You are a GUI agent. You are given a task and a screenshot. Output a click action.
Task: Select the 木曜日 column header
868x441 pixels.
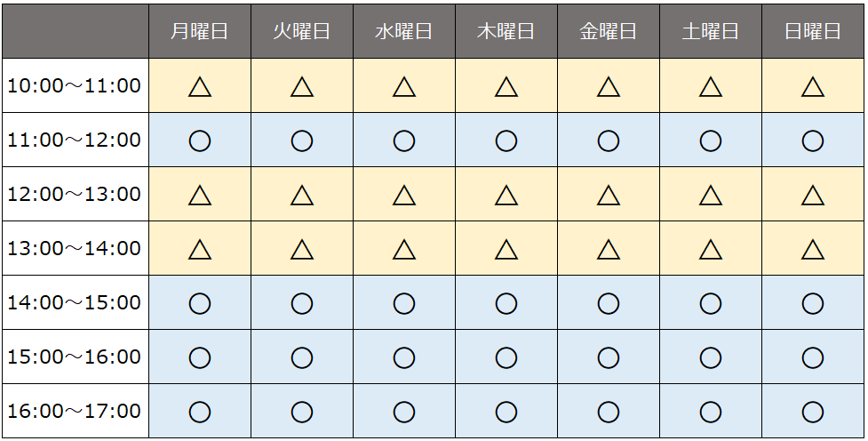tap(506, 31)
